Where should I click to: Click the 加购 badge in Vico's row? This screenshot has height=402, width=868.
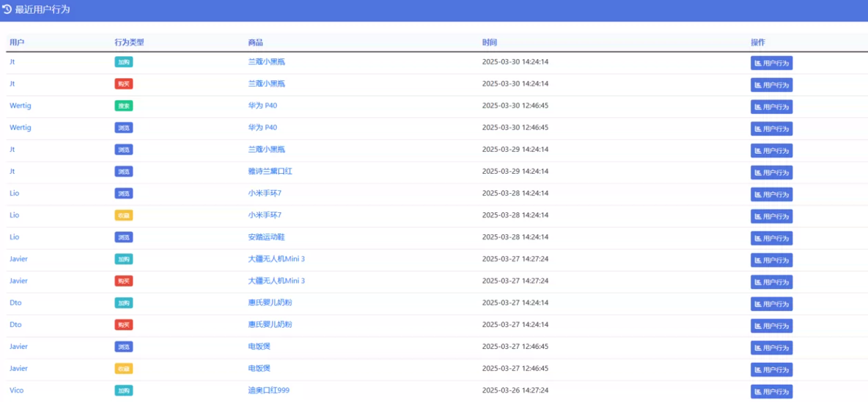pos(123,390)
